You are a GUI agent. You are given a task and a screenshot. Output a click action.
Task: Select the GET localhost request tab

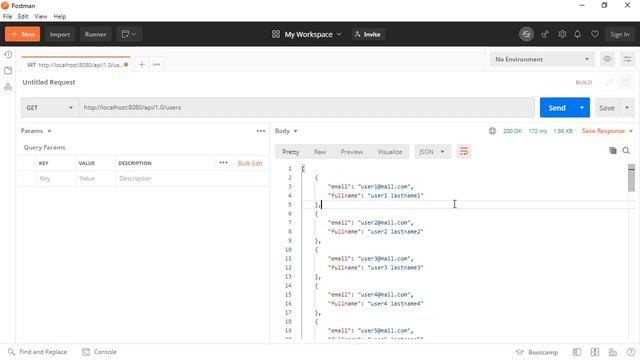tap(76, 64)
